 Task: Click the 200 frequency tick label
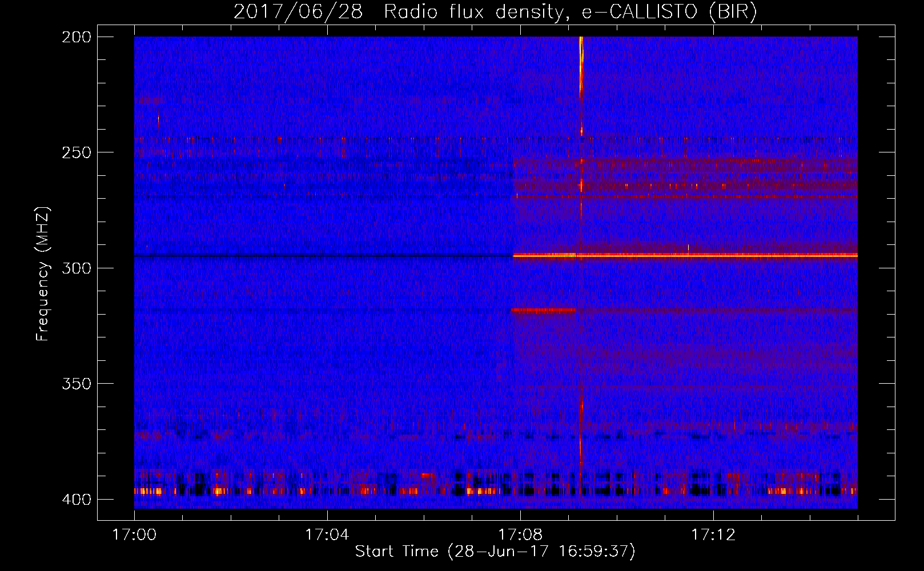pyautogui.click(x=76, y=37)
